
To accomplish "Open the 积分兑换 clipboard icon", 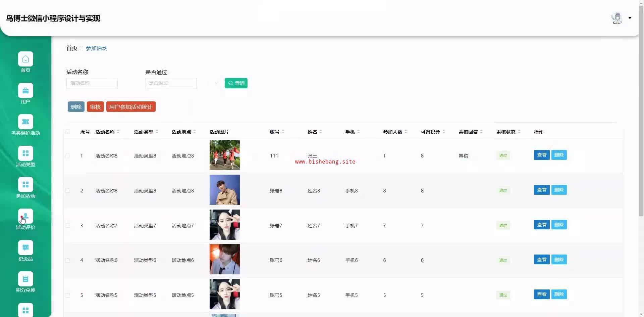I will point(25,279).
